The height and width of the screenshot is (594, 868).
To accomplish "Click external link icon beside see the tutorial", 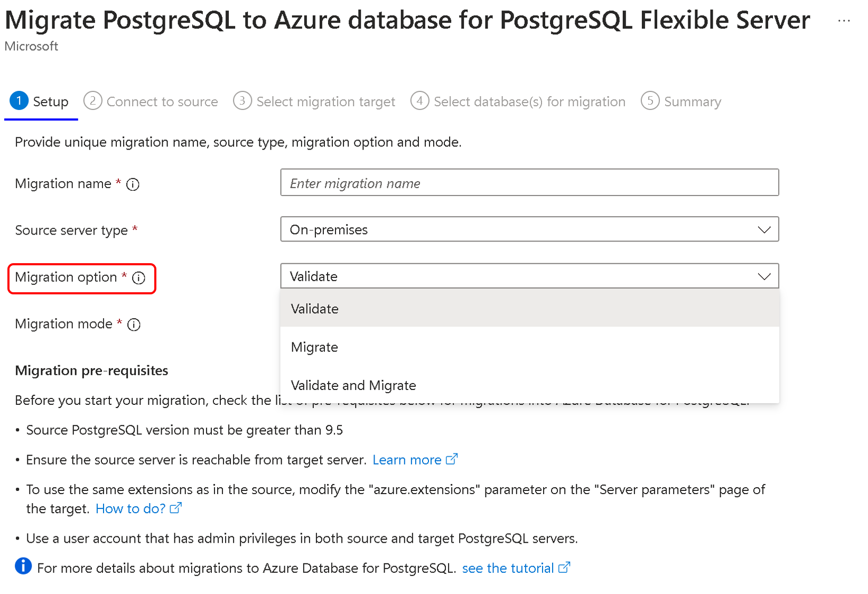I will pos(564,568).
